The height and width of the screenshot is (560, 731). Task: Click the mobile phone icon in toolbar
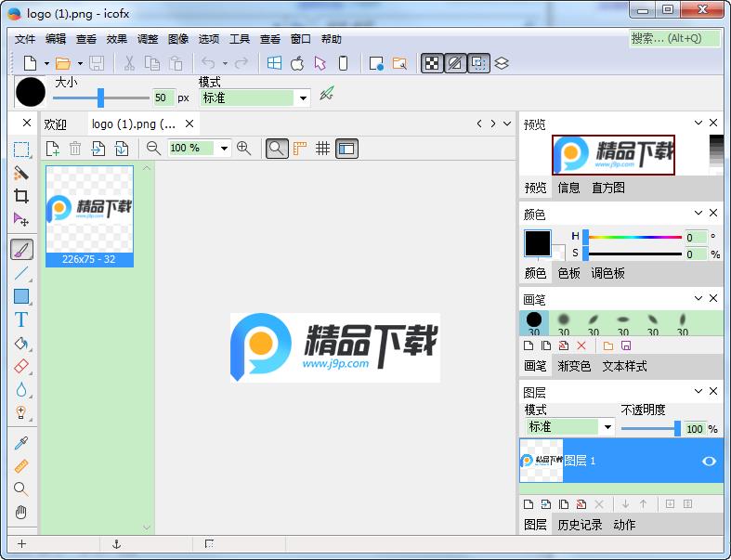click(x=343, y=63)
